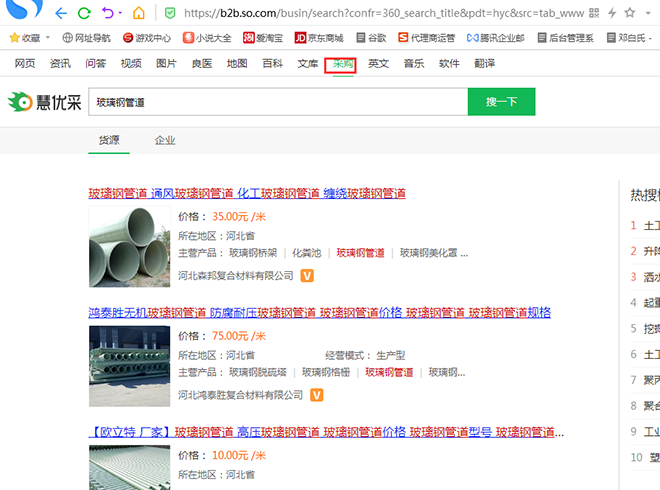The image size is (660, 490).
Task: Click 玻璃钢脱硫塔 in second result products
Action: pos(258,373)
